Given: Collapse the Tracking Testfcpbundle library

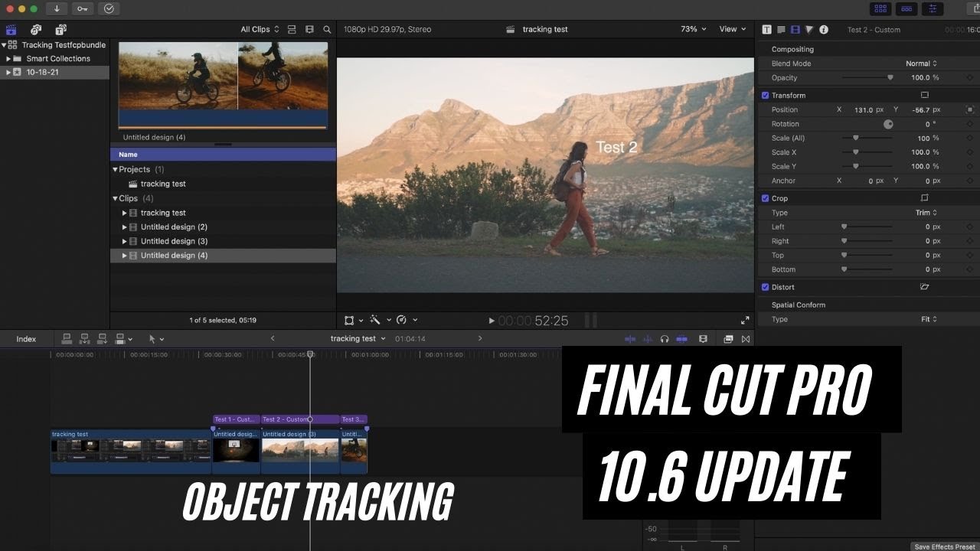Looking at the screenshot, I should 4,45.
